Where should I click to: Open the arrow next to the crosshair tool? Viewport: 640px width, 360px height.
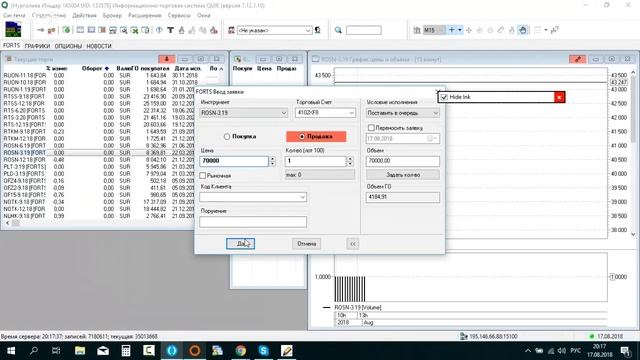[460, 30]
